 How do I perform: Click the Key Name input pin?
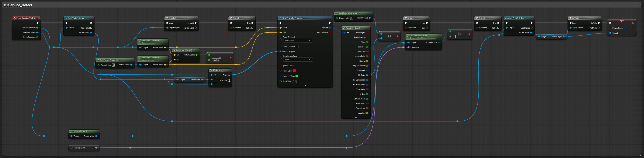(x=408, y=47)
